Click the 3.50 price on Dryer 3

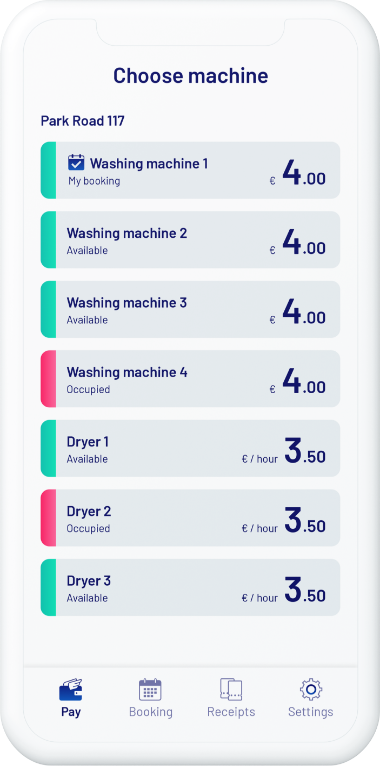[x=305, y=589]
